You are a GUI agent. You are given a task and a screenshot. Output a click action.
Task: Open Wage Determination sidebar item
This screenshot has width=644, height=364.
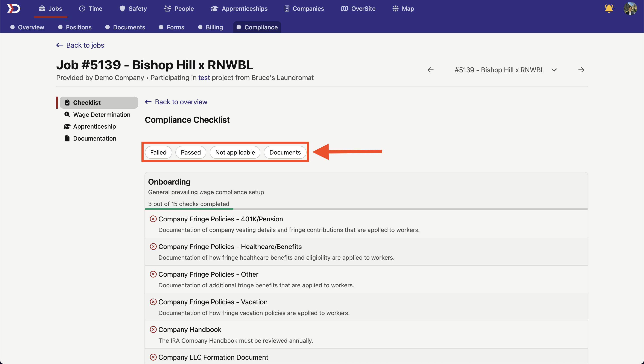coord(102,114)
